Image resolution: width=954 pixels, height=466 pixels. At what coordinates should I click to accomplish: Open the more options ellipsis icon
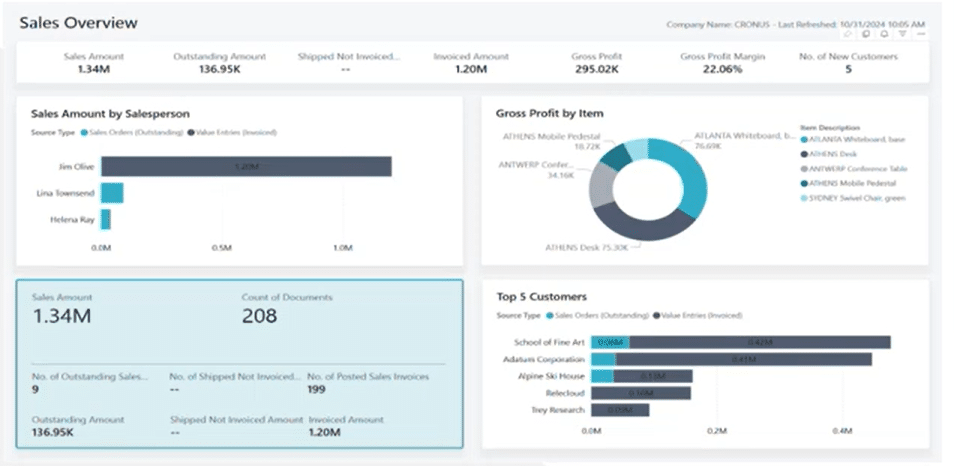pos(920,33)
